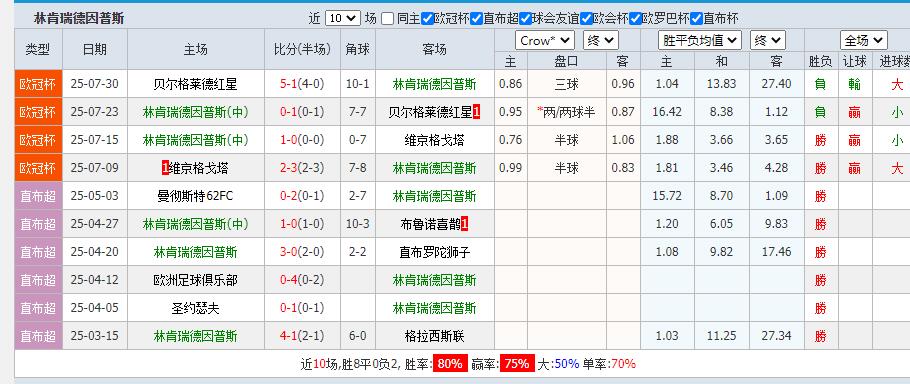The image size is (910, 384).
Task: Open away team 贝尔格莱德红星 on 25-07-23
Action: click(x=430, y=112)
